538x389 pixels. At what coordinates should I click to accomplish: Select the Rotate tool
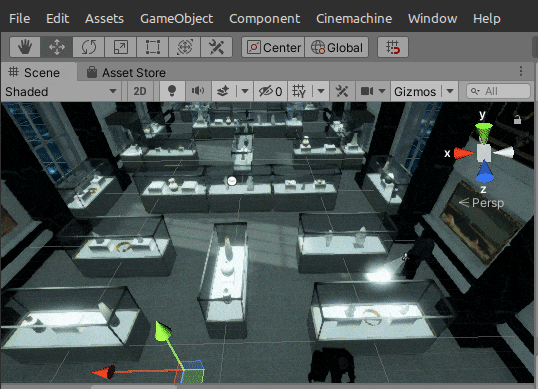(89, 47)
